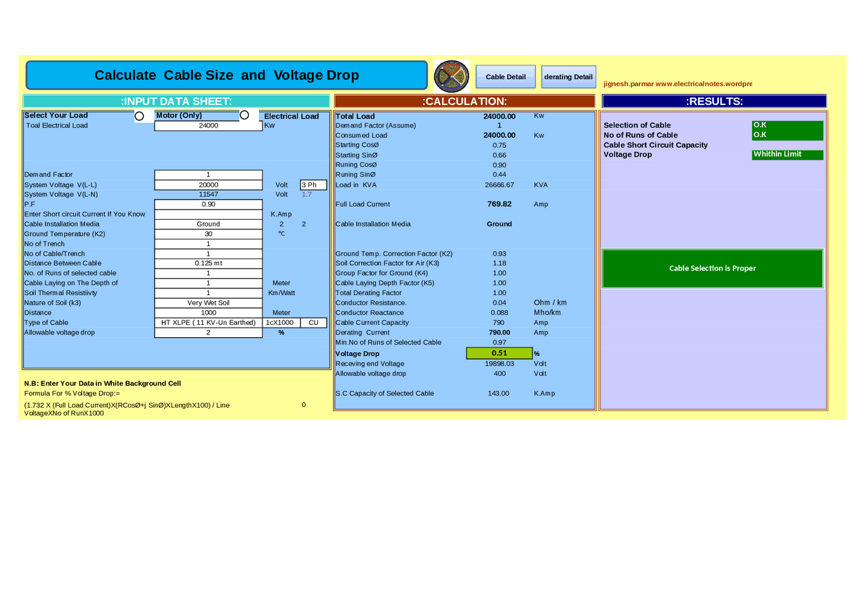Click the circular emblem logo beside the title
The height and width of the screenshot is (614, 868).
click(452, 75)
